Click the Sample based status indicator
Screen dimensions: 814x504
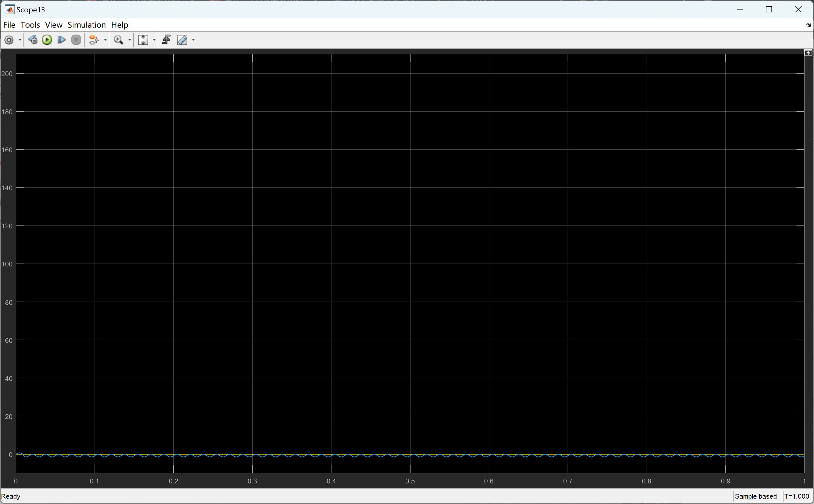(756, 496)
